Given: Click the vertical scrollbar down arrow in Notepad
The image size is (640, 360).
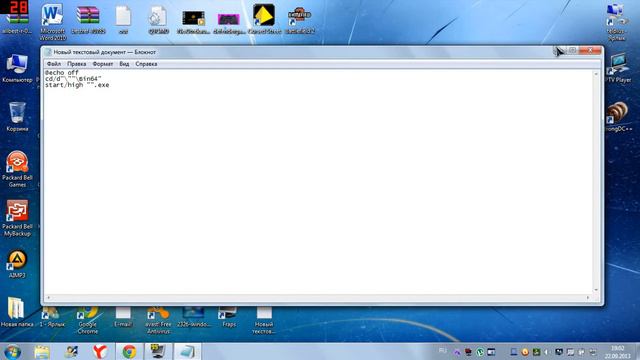Looking at the screenshot, I should click(x=596, y=290).
